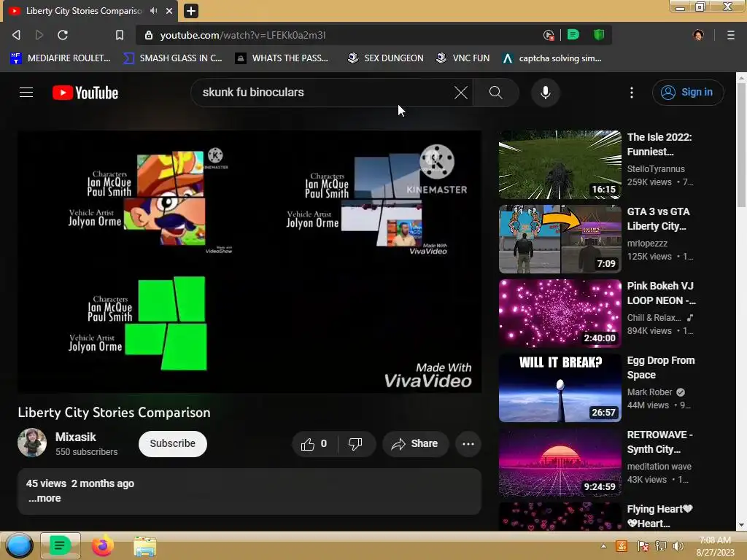Clear the search query with the X
The width and height of the screenshot is (747, 560).
(461, 93)
